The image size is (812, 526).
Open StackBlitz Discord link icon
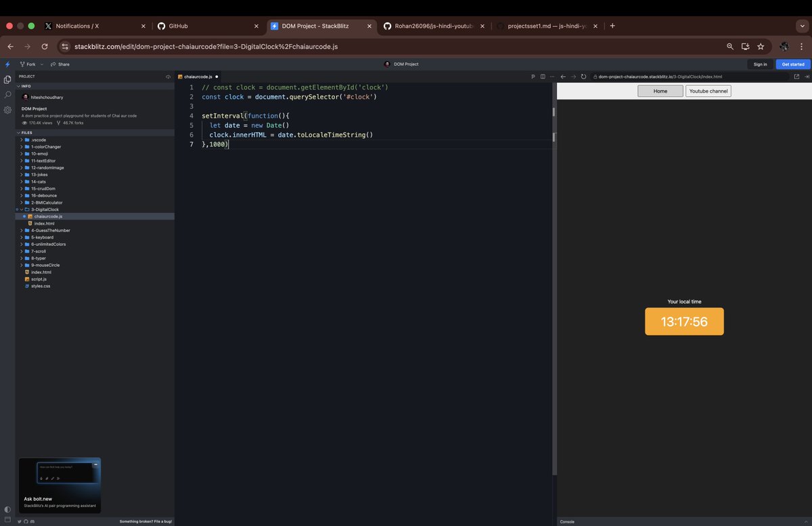32,521
